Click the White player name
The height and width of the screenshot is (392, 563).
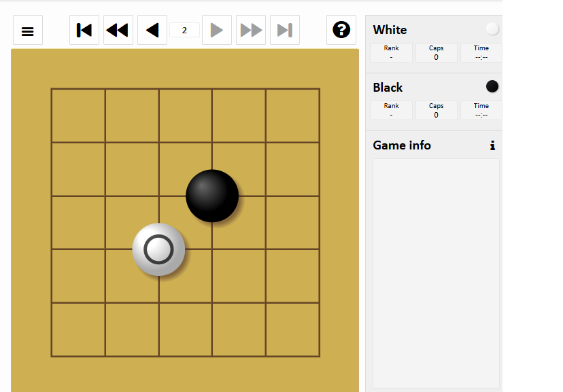tap(390, 30)
